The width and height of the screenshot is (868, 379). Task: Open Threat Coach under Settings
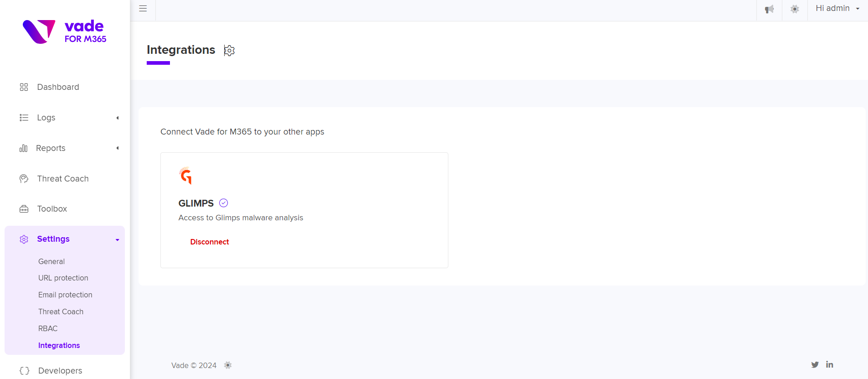[x=61, y=312]
